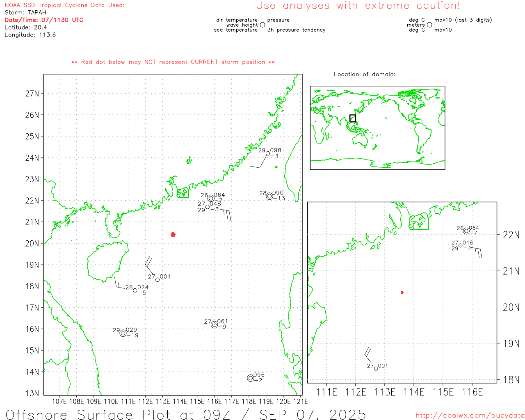Click the 'Longitude: 113.6' value
525x420 pixels.
[30, 34]
